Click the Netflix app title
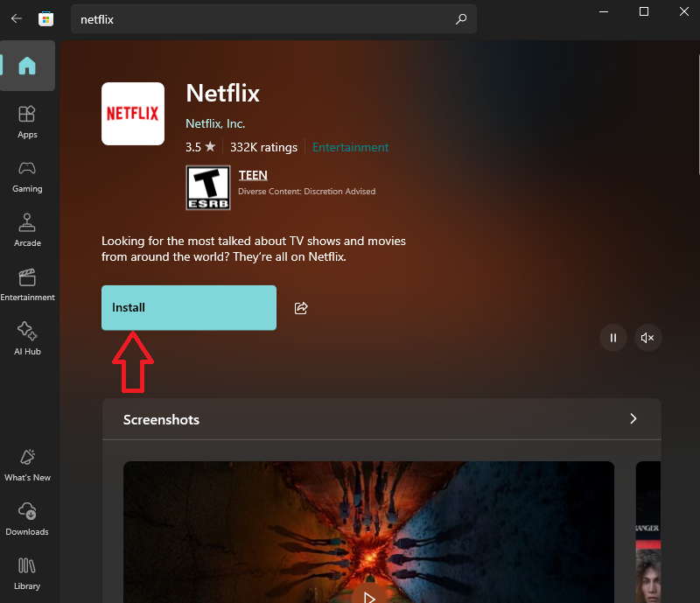The image size is (700, 603). (223, 93)
